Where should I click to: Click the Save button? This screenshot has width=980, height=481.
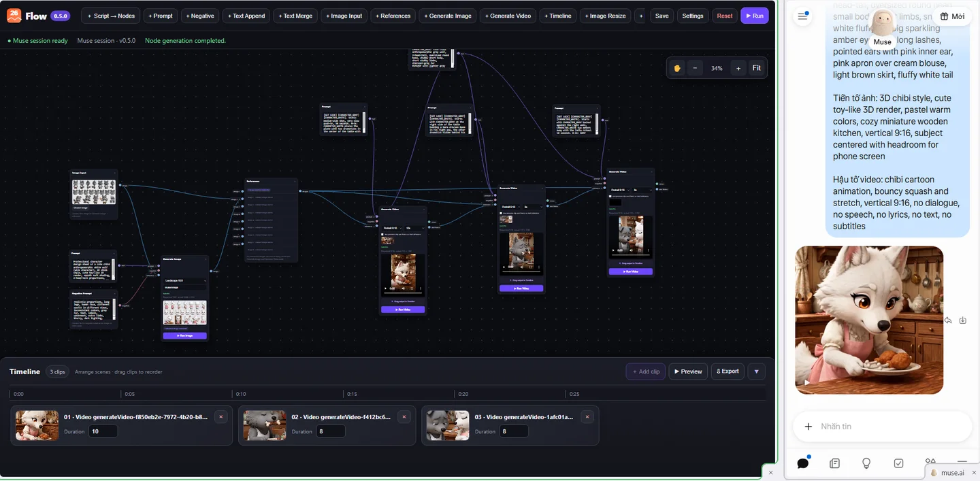point(662,16)
